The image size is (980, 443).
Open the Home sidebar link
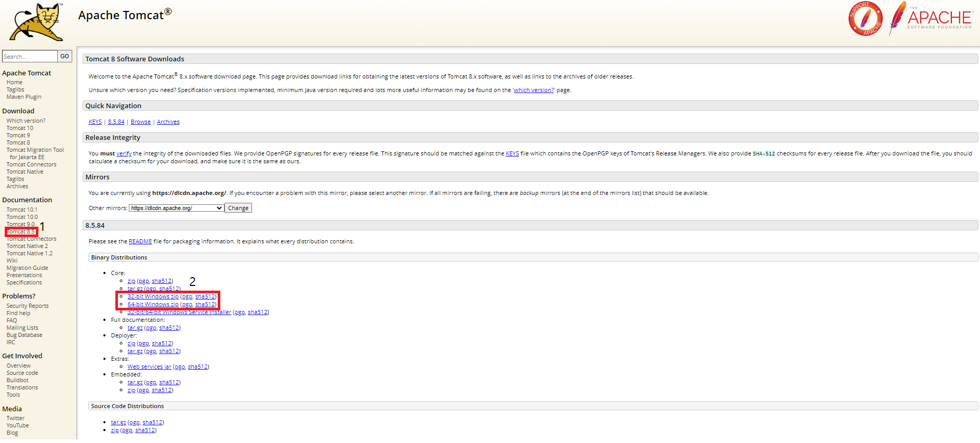click(x=15, y=82)
